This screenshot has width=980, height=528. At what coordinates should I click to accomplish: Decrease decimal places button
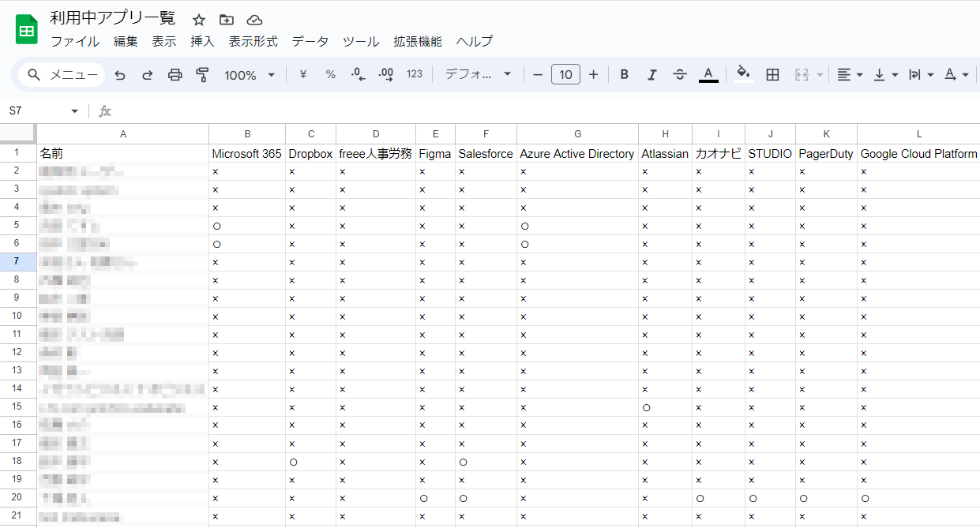[359, 75]
